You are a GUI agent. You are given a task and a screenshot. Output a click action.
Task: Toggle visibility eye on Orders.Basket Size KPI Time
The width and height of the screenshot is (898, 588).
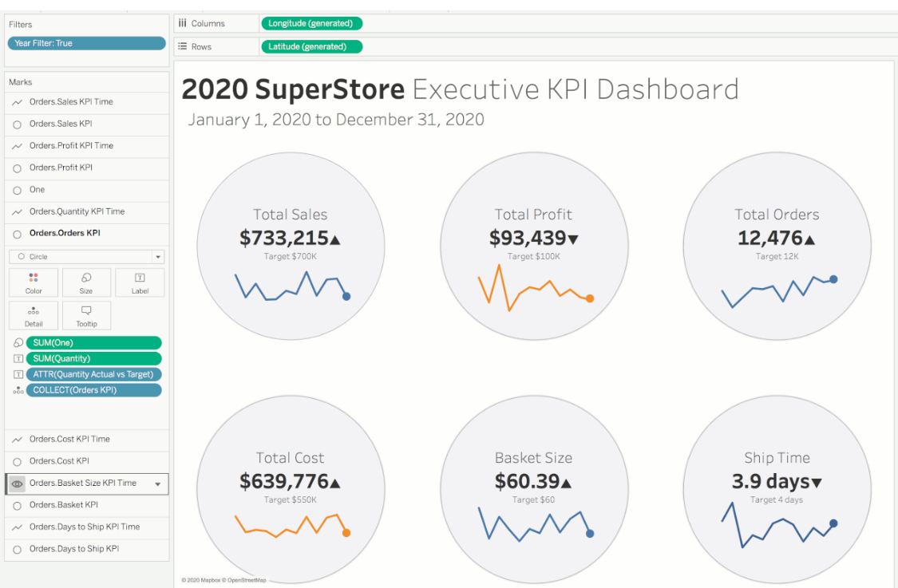18,483
